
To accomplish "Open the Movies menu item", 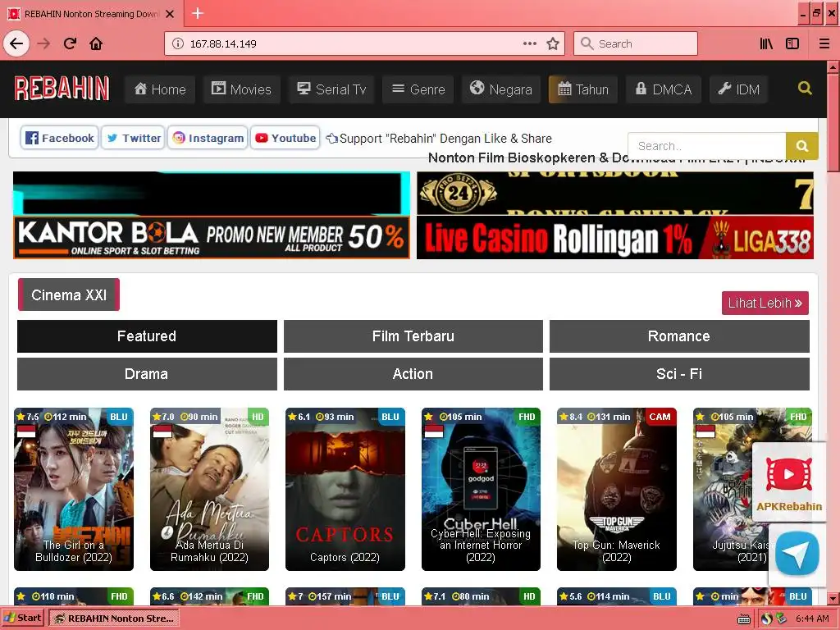I will 242,89.
